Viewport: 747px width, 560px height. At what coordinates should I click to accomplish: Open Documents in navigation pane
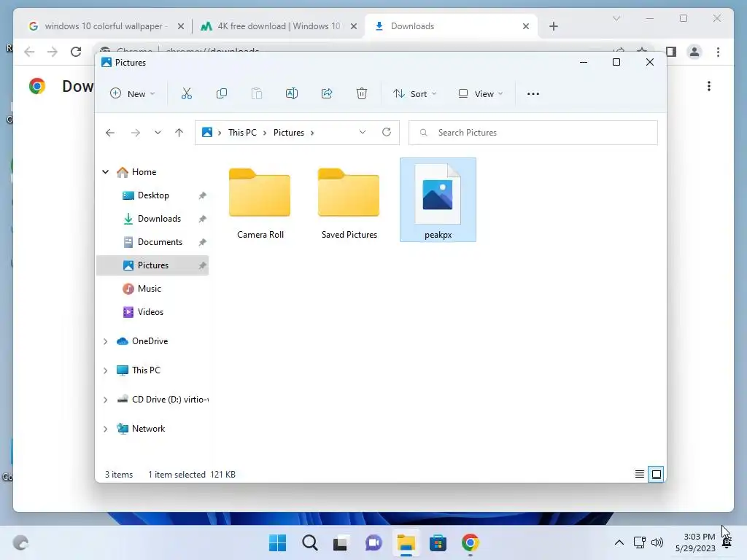pyautogui.click(x=160, y=242)
